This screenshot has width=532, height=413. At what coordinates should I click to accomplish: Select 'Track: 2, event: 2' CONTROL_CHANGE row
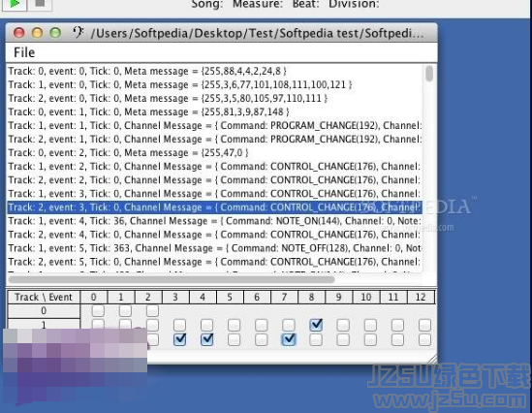tap(215, 180)
